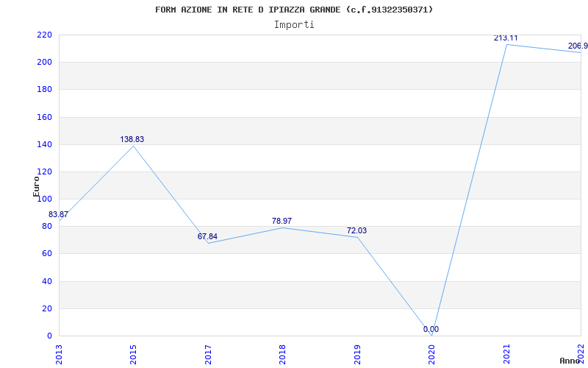The width and height of the screenshot is (588, 368).
Task: Select the 206.9 data label
Action: 578,46
